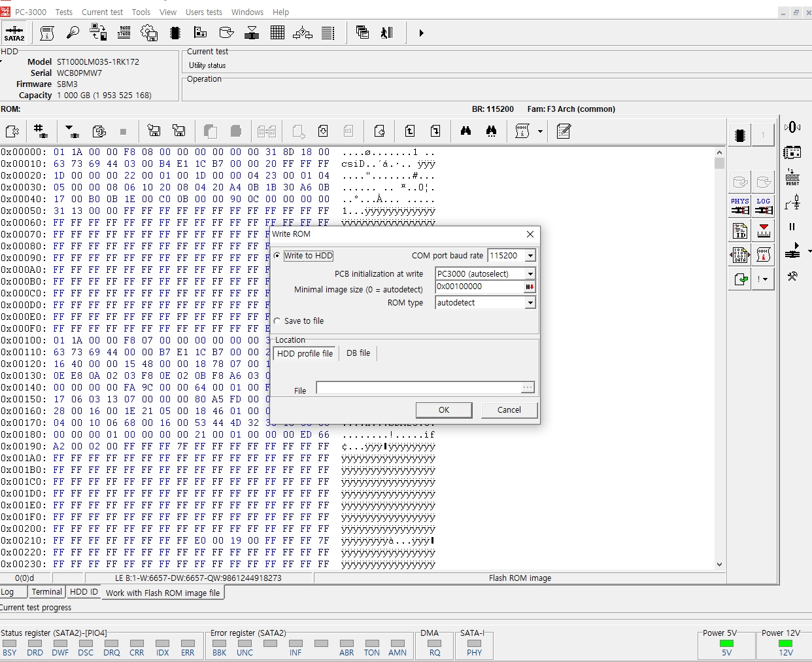Switch to the DB file tab
The height and width of the screenshot is (662, 812).
coord(358,353)
